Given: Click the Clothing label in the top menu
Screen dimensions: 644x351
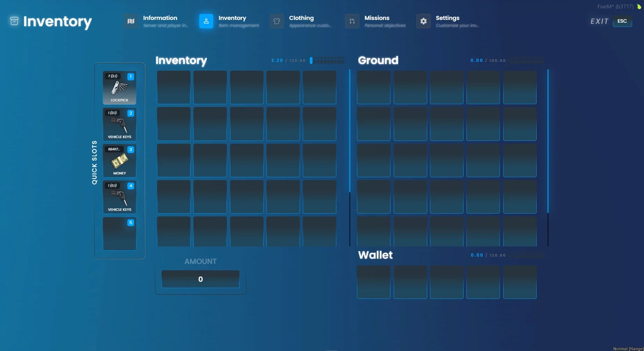Looking at the screenshot, I should 301,18.
